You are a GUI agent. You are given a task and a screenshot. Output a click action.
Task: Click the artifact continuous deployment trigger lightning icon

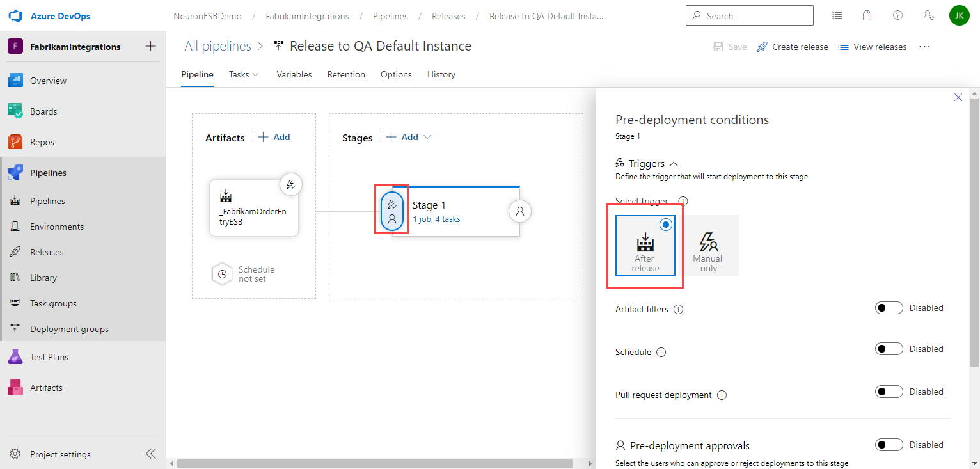point(291,184)
